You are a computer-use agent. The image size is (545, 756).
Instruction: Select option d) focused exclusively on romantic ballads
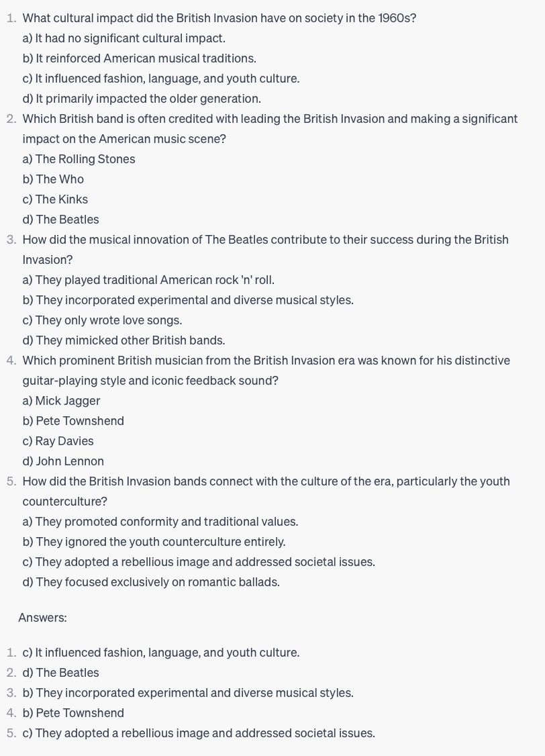coord(151,582)
